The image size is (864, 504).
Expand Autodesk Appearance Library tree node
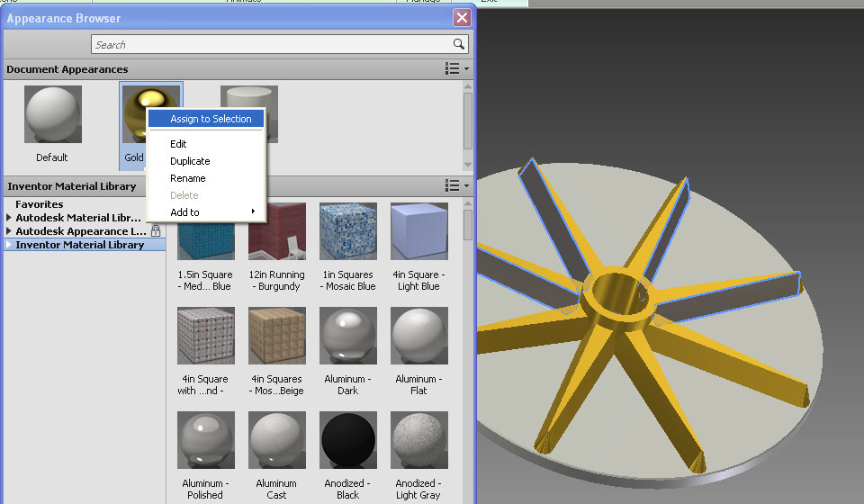(9, 230)
